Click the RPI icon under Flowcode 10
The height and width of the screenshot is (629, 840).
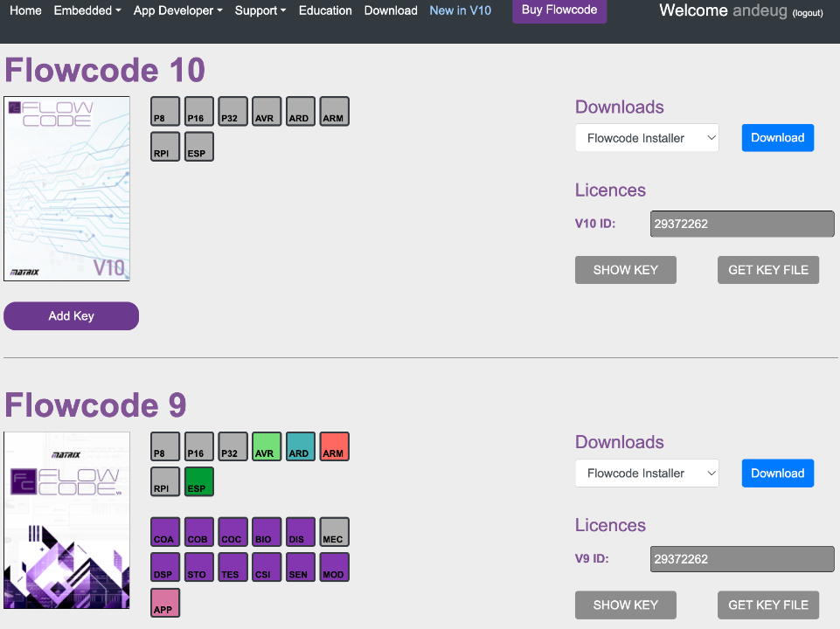coord(165,147)
